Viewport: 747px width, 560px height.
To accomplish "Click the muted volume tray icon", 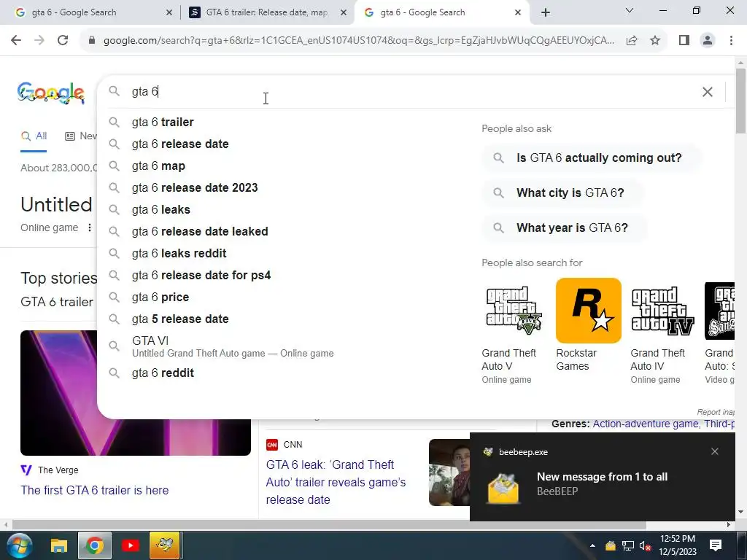I will [x=646, y=545].
